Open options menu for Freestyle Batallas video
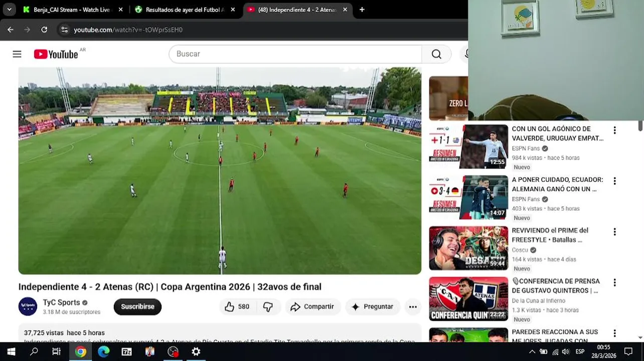The width and height of the screenshot is (644, 361). [614, 232]
